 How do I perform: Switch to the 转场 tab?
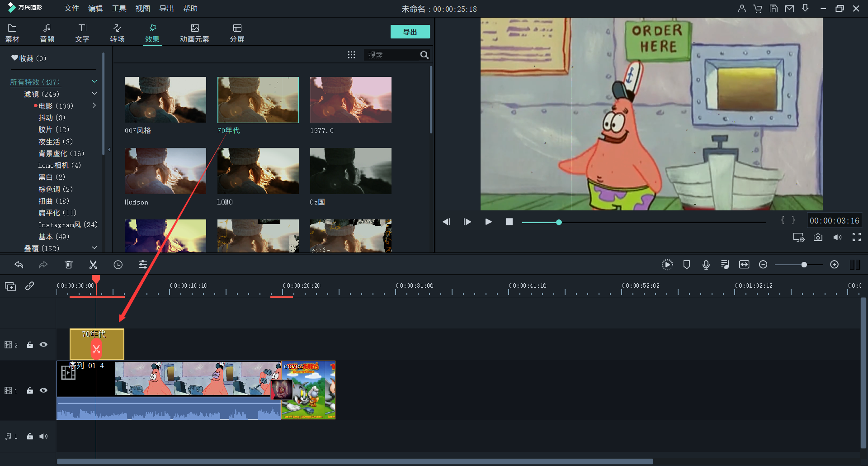117,33
